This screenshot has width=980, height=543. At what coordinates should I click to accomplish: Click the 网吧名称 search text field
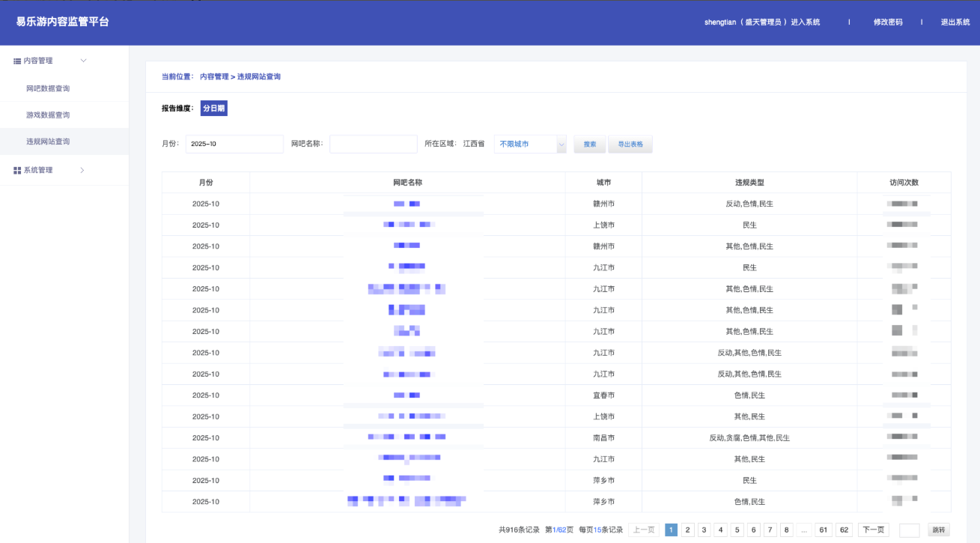click(x=373, y=144)
